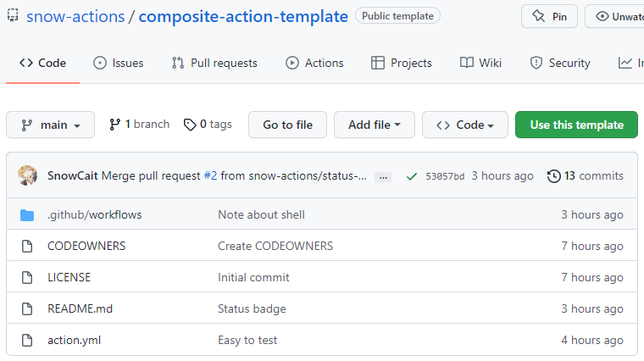Image resolution: width=644 pixels, height=361 pixels.
Task: Open the Wiki tab
Action: [480, 63]
